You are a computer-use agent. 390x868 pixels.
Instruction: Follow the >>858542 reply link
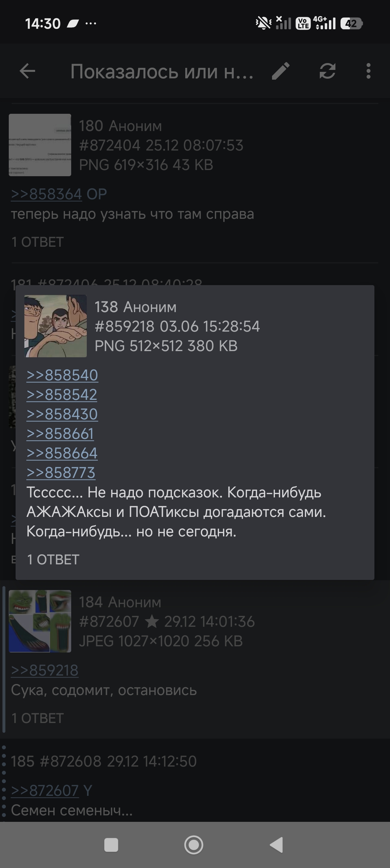[62, 395]
